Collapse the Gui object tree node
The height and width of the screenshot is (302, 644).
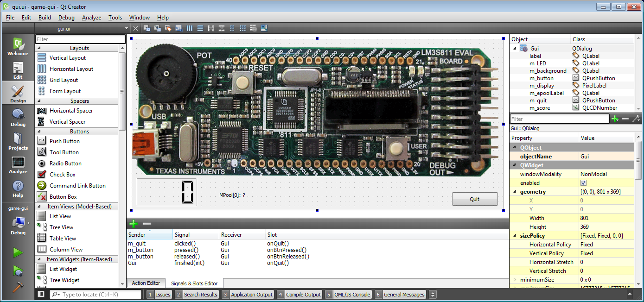click(x=515, y=49)
